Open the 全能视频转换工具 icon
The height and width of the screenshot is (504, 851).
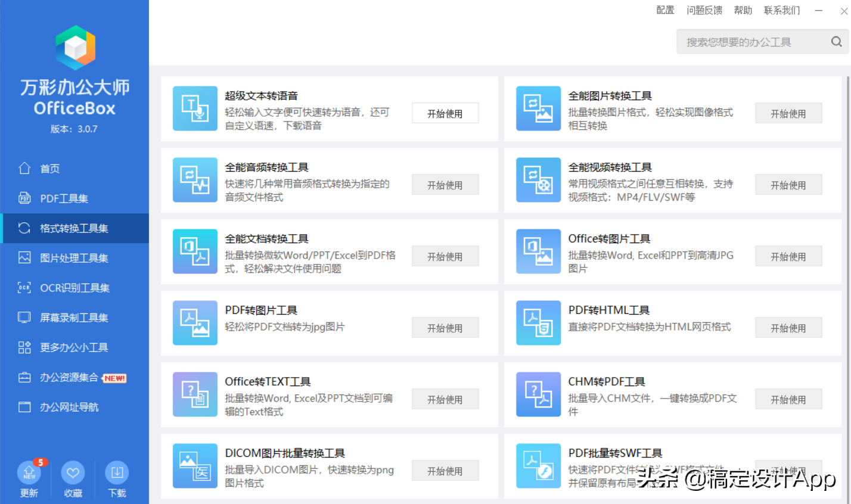click(538, 180)
